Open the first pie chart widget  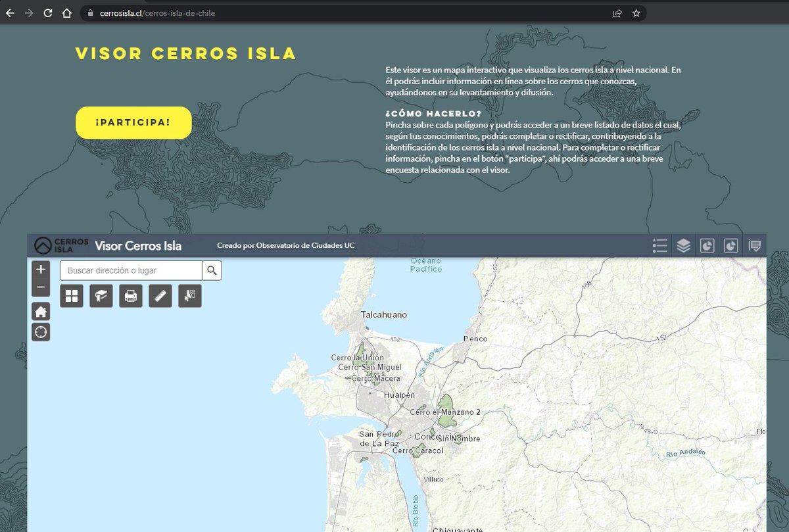click(707, 245)
